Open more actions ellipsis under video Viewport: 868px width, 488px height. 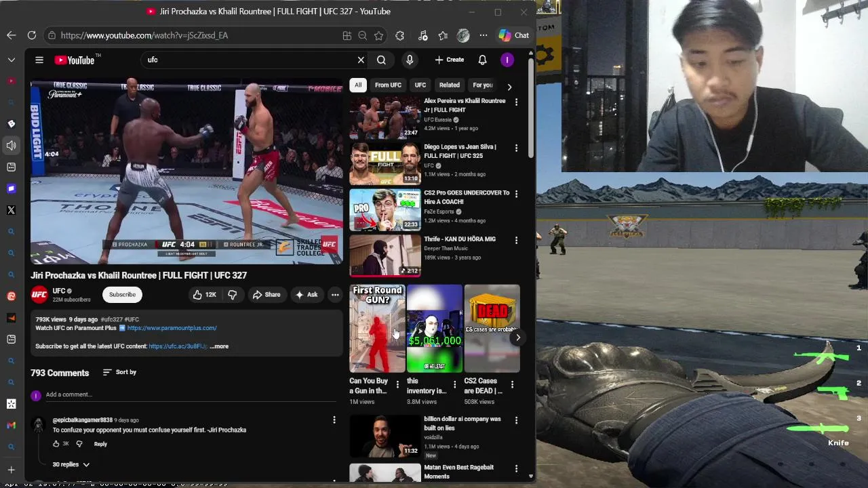(x=335, y=295)
